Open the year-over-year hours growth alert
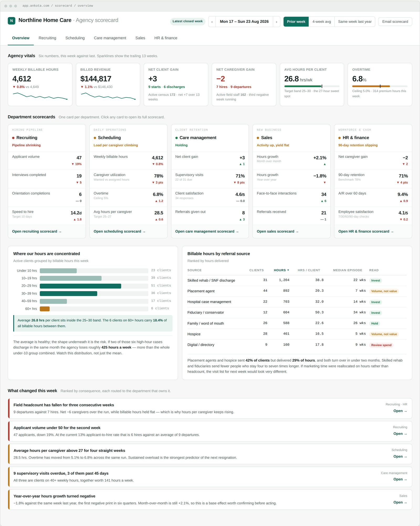Image resolution: width=420 pixels, height=526 pixels. point(210,499)
